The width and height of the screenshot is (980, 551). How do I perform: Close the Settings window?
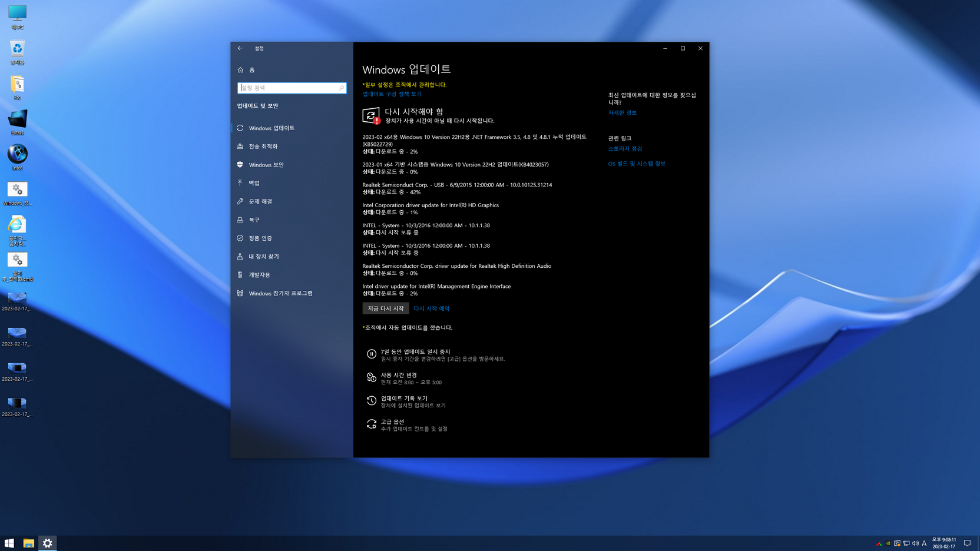700,48
